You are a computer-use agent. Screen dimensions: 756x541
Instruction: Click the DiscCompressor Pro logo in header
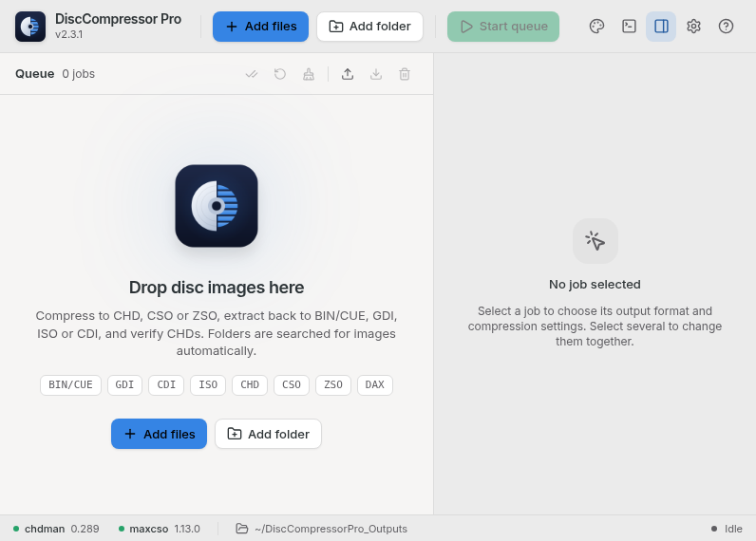(x=30, y=27)
